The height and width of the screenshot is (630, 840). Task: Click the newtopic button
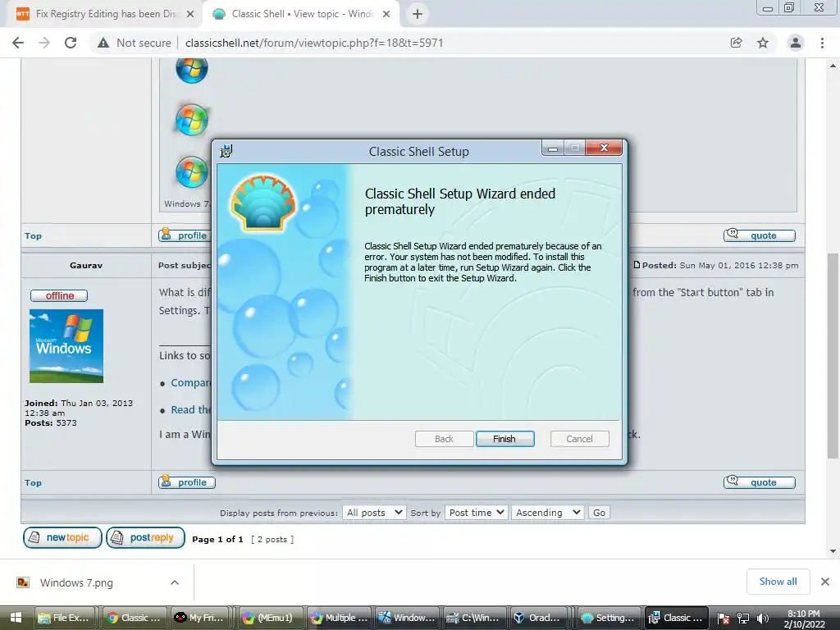point(62,537)
